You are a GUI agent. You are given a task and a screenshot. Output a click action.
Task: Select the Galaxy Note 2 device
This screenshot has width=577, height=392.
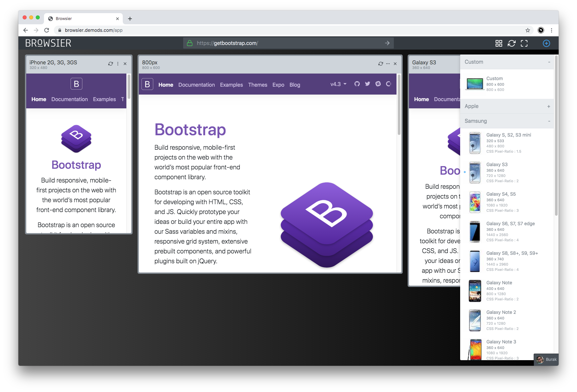pyautogui.click(x=507, y=320)
